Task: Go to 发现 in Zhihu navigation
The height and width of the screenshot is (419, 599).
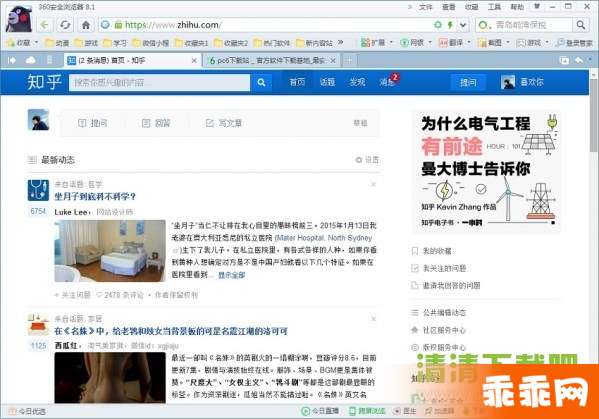Action: click(x=357, y=82)
